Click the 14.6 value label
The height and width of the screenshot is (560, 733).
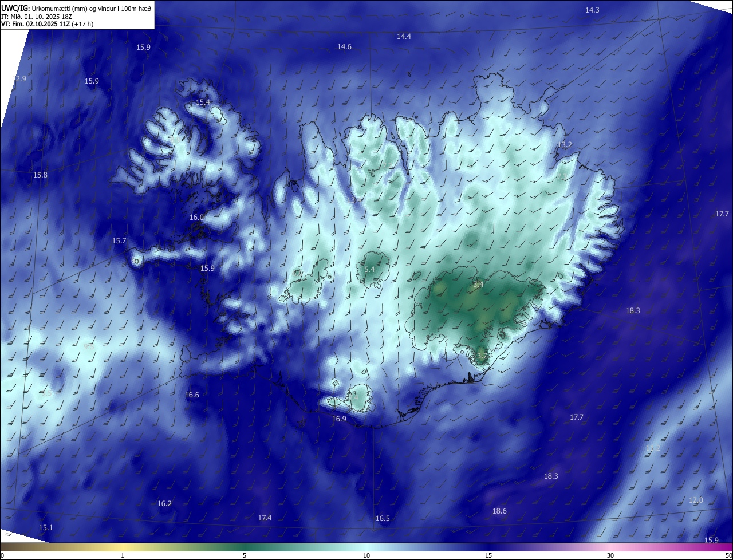pos(344,46)
